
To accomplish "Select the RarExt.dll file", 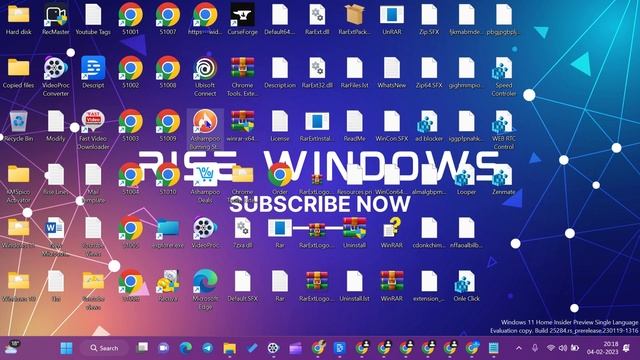I will tap(317, 19).
